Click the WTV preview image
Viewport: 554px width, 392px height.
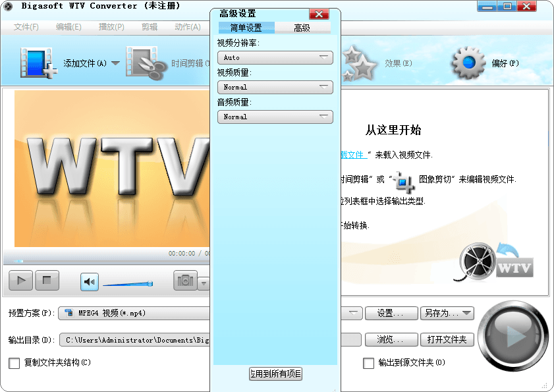pos(112,169)
